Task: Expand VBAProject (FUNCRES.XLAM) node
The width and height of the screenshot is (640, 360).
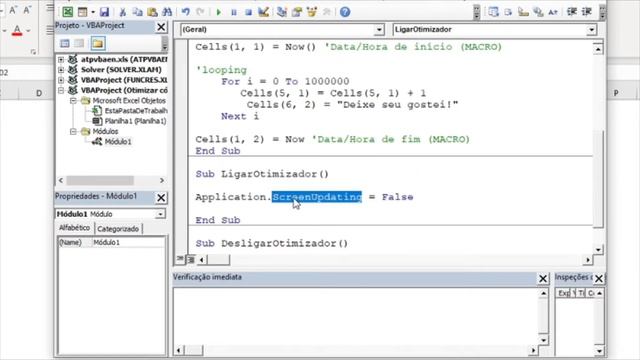Action: pos(61,80)
